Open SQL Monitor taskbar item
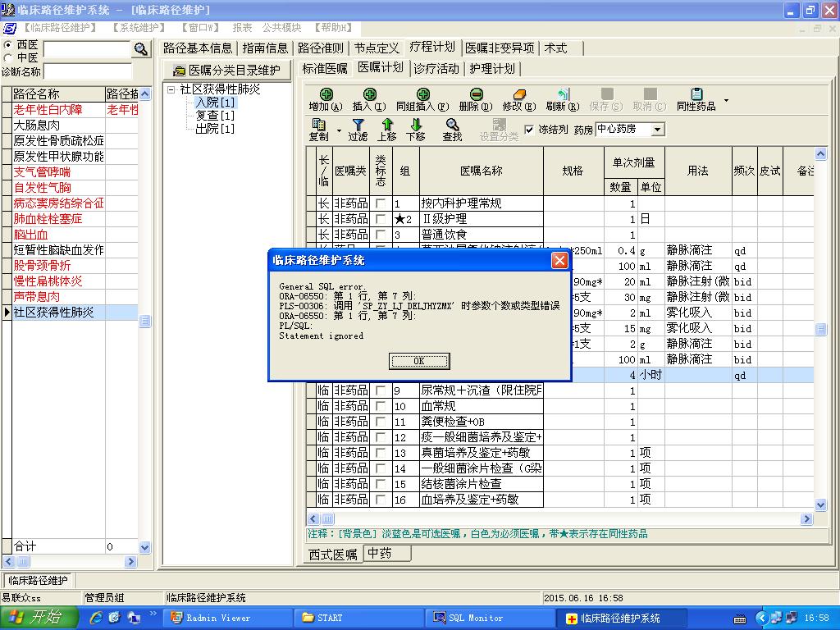Image resolution: width=840 pixels, height=630 pixels. [x=490, y=618]
